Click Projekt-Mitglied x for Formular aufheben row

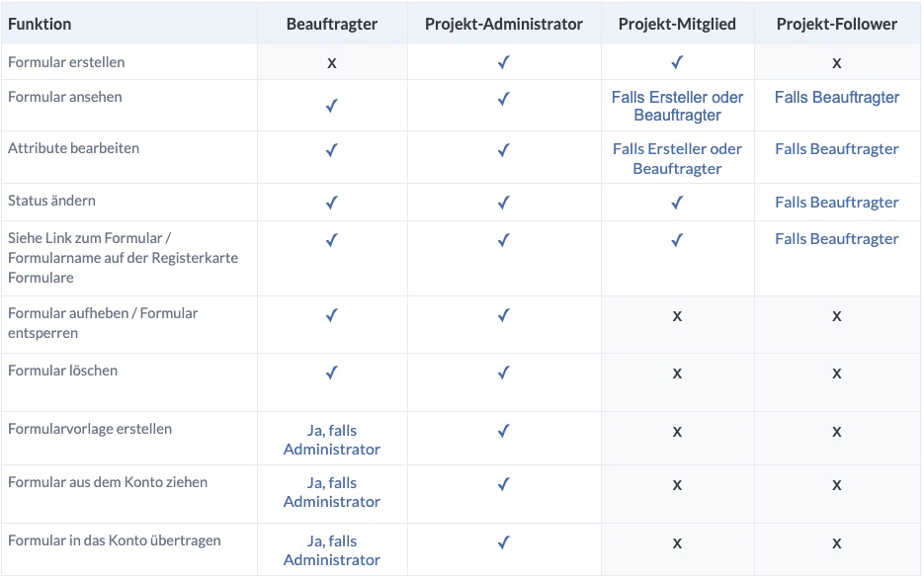point(677,316)
